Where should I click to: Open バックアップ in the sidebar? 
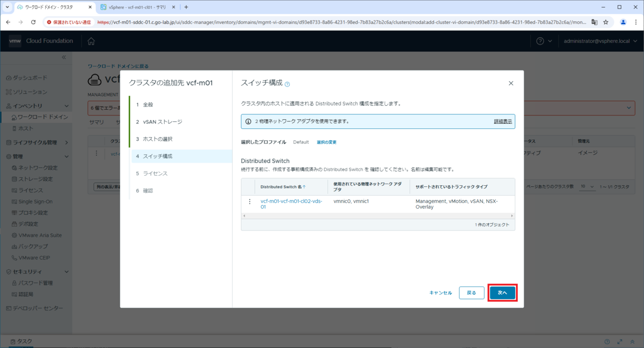29,247
